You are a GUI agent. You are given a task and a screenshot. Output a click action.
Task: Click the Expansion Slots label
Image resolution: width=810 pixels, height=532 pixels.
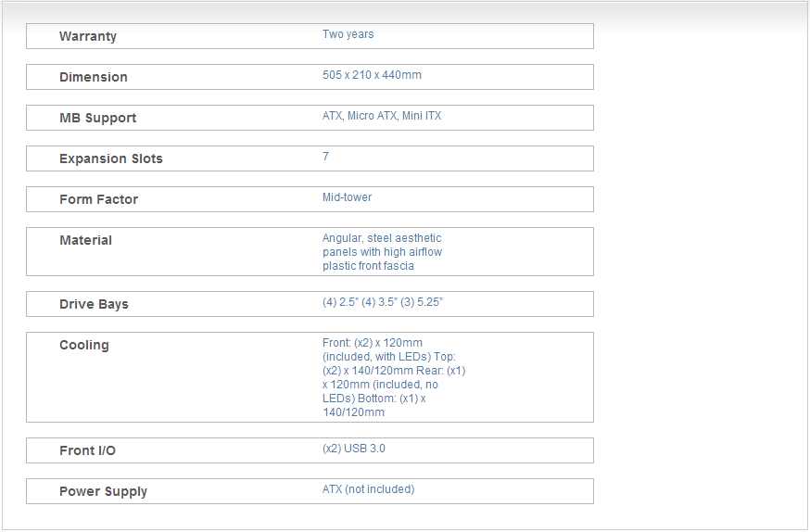110,158
